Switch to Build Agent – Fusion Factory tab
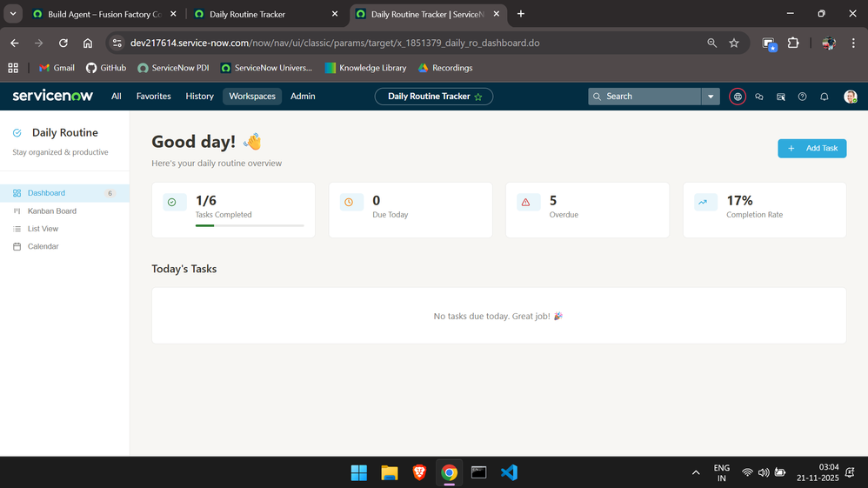 click(x=104, y=15)
